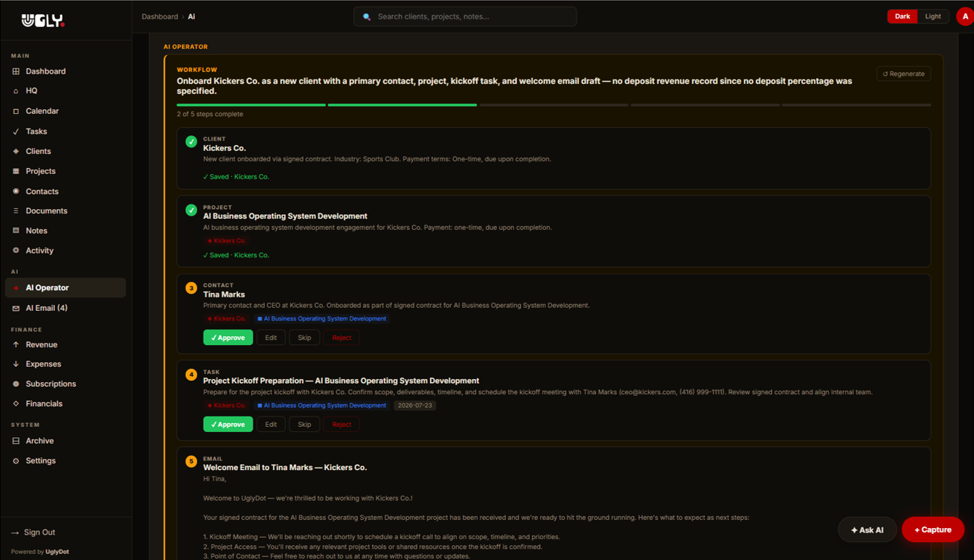Select the Tasks checkmark icon

pyautogui.click(x=16, y=132)
